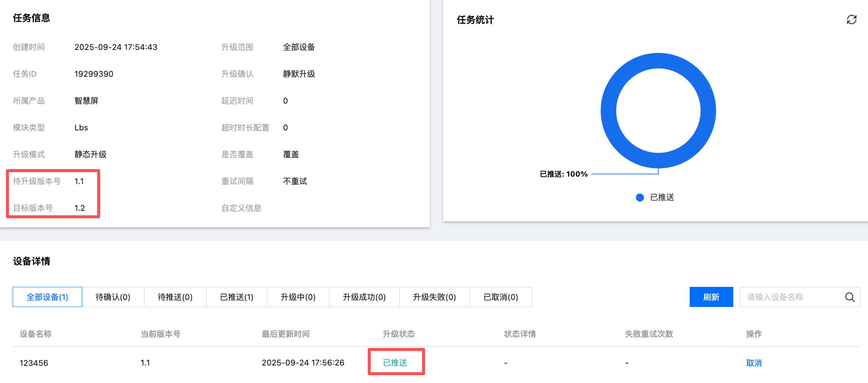868x383 pixels.
Task: Select the 升级成功(0) tab
Action: click(364, 297)
